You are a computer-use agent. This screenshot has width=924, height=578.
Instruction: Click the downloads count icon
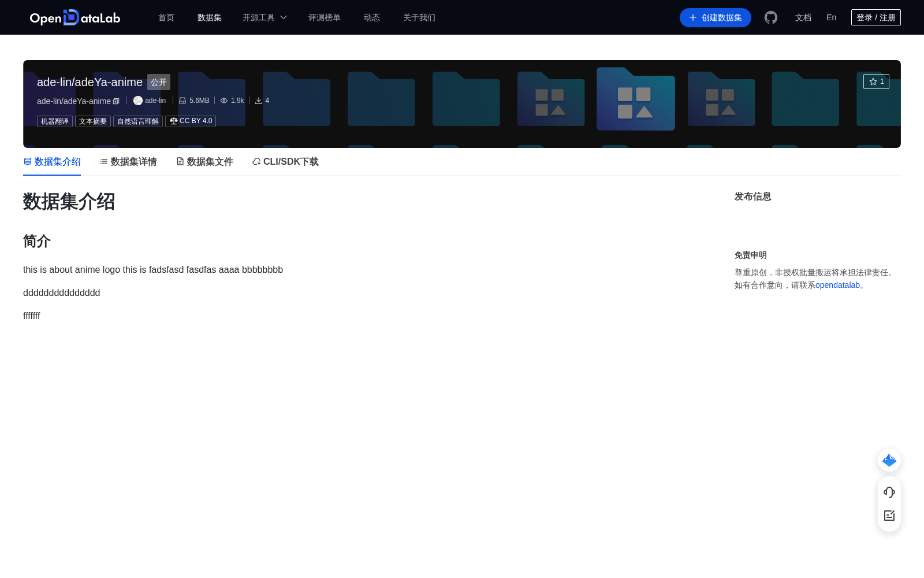click(259, 101)
